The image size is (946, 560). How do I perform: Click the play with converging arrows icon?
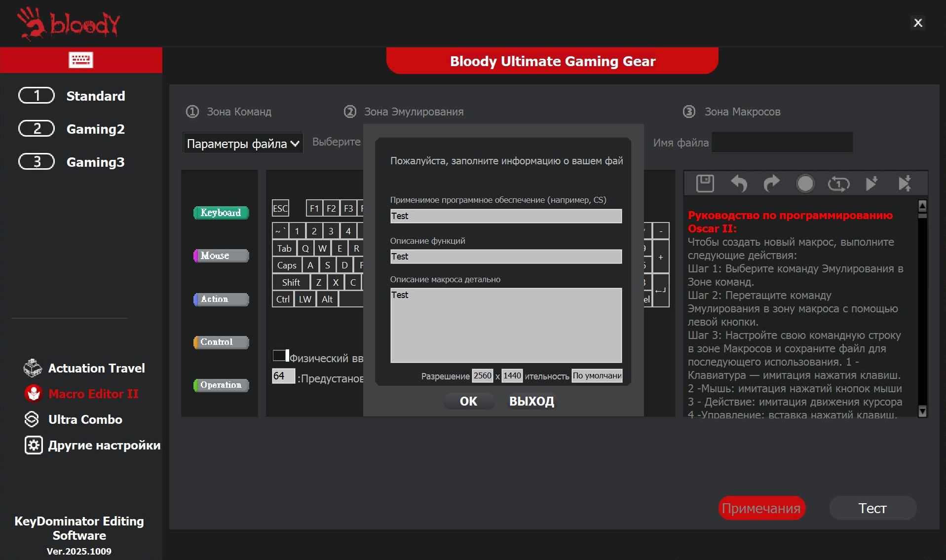[x=905, y=184]
